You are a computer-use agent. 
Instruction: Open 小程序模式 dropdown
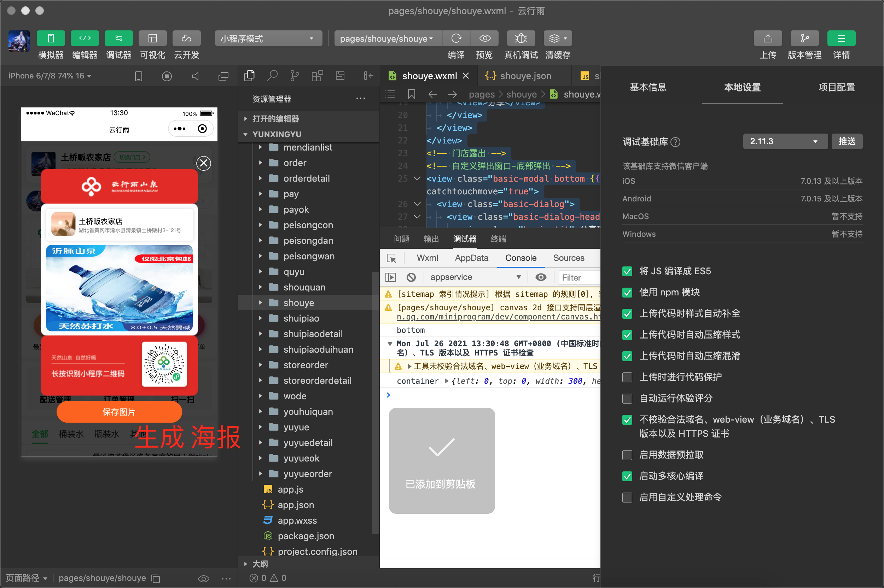point(269,38)
